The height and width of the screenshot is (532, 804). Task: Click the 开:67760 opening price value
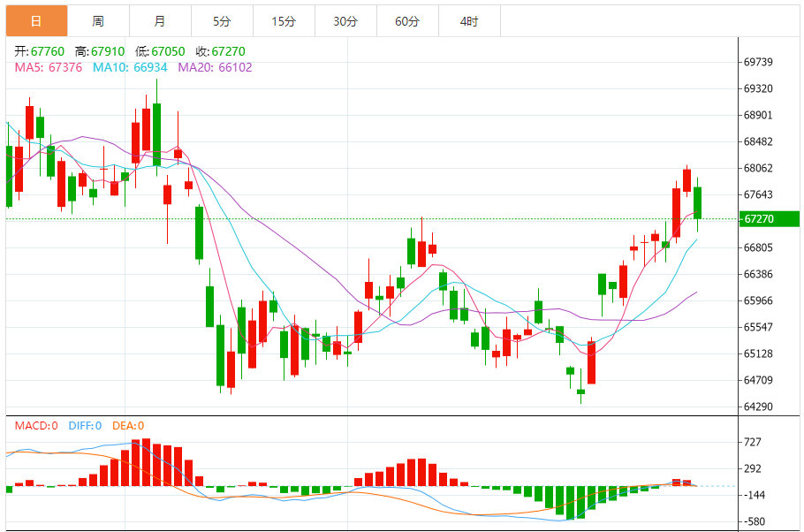coord(40,51)
